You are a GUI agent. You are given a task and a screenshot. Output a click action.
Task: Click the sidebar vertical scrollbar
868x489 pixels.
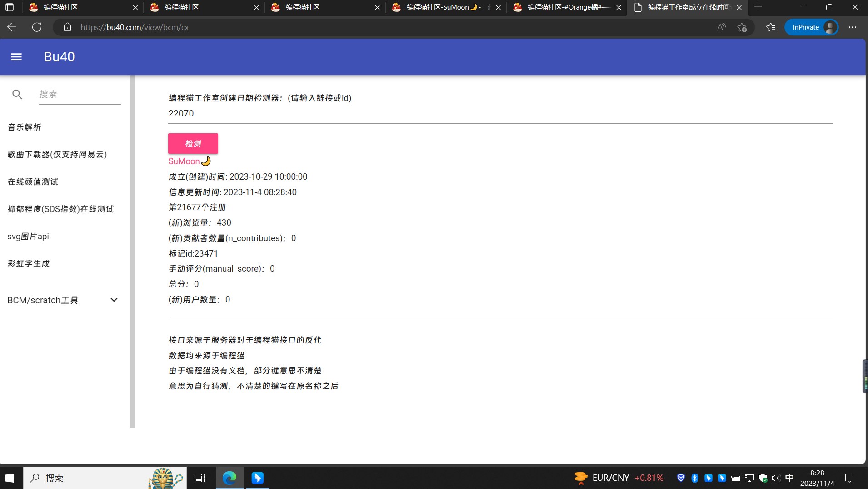(x=132, y=251)
